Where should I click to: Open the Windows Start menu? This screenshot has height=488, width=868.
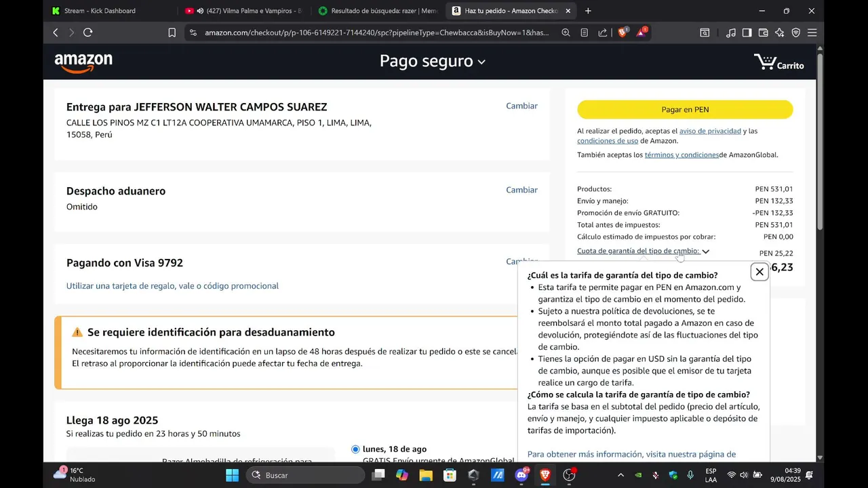[232, 475]
